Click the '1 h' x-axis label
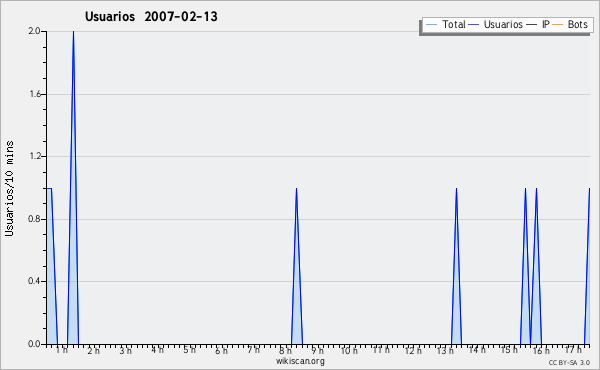600x370 pixels. click(x=62, y=350)
